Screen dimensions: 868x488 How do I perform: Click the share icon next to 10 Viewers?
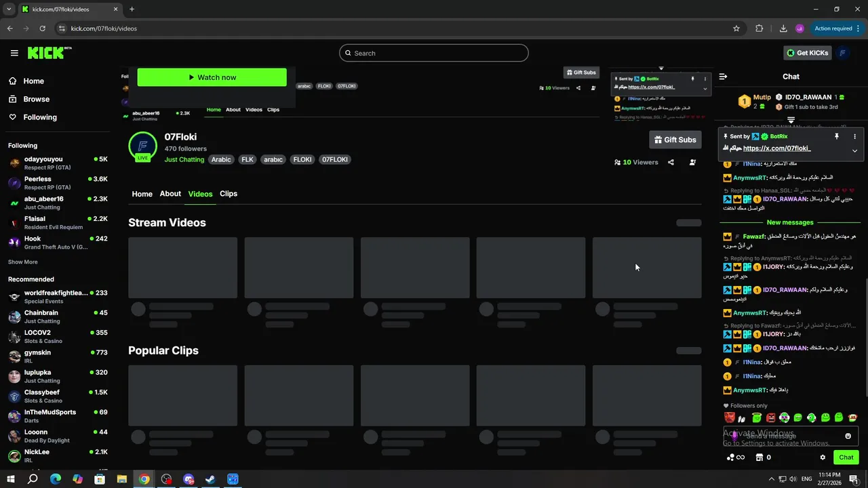tap(671, 162)
